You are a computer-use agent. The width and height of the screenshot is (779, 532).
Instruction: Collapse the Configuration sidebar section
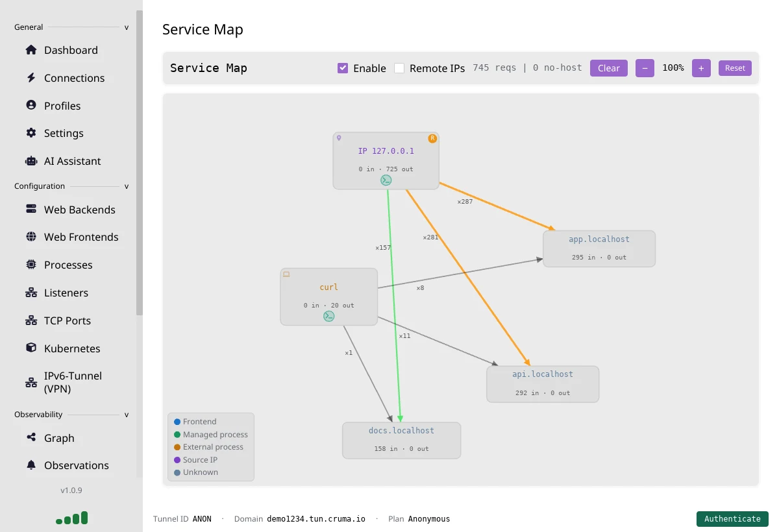pos(127,186)
